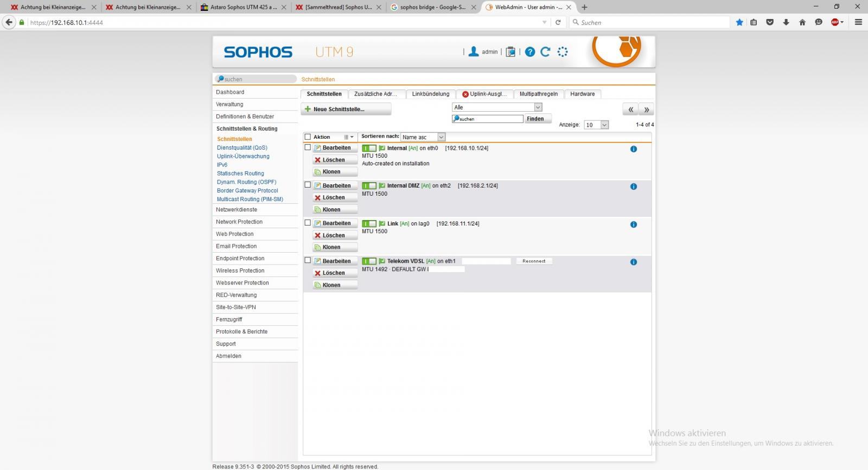Tick the select-all Aktion checkbox
The height and width of the screenshot is (470, 868).
tap(308, 137)
